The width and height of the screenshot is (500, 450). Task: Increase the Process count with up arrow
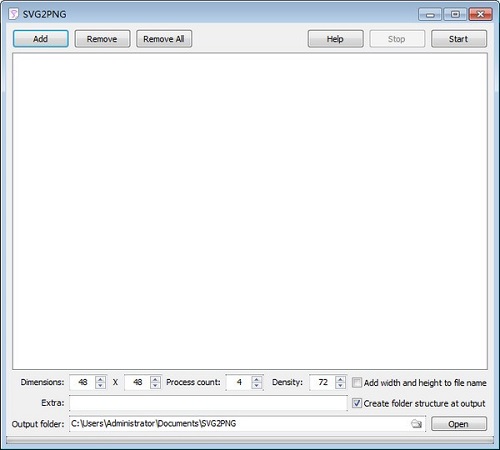(257, 379)
